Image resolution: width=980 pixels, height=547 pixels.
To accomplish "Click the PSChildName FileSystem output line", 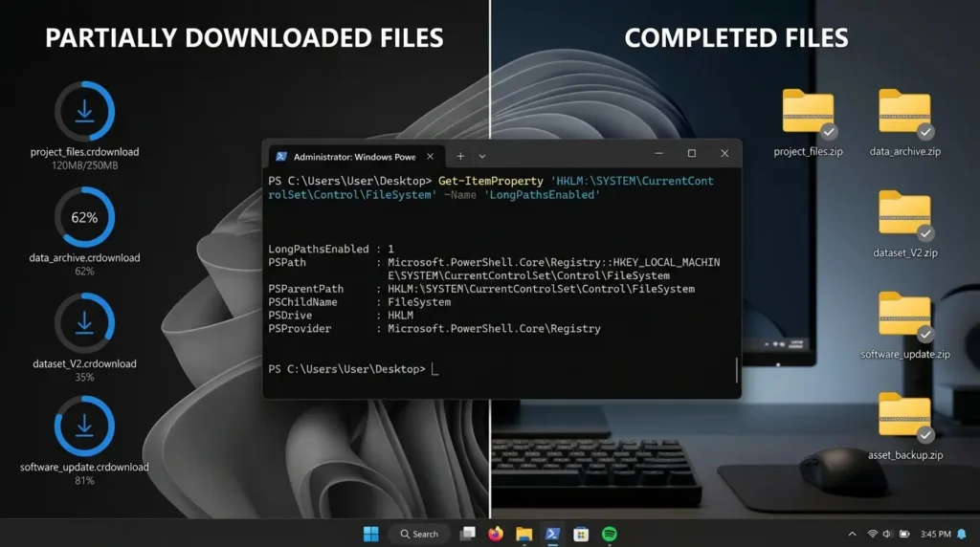I will [360, 302].
